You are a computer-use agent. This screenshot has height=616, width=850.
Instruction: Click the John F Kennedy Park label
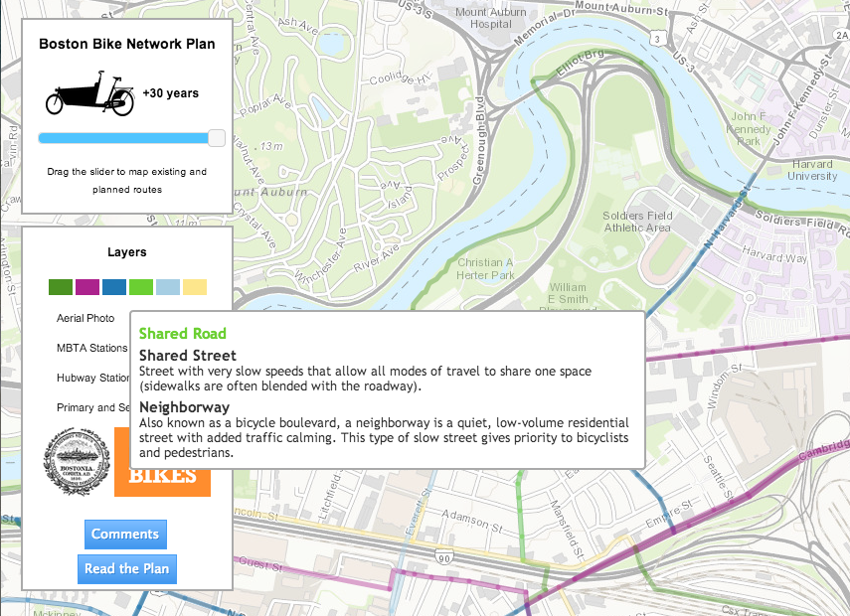click(x=748, y=128)
